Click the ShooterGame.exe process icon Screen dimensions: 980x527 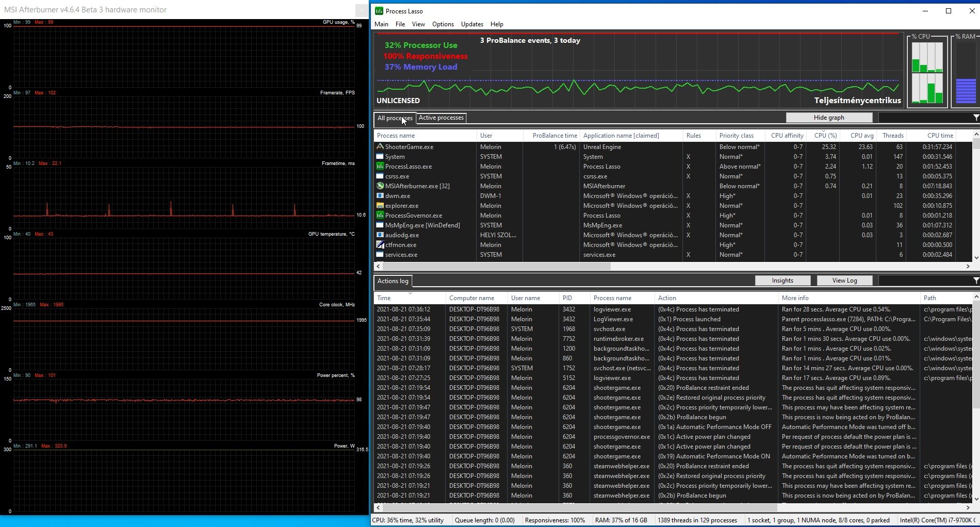click(x=380, y=147)
